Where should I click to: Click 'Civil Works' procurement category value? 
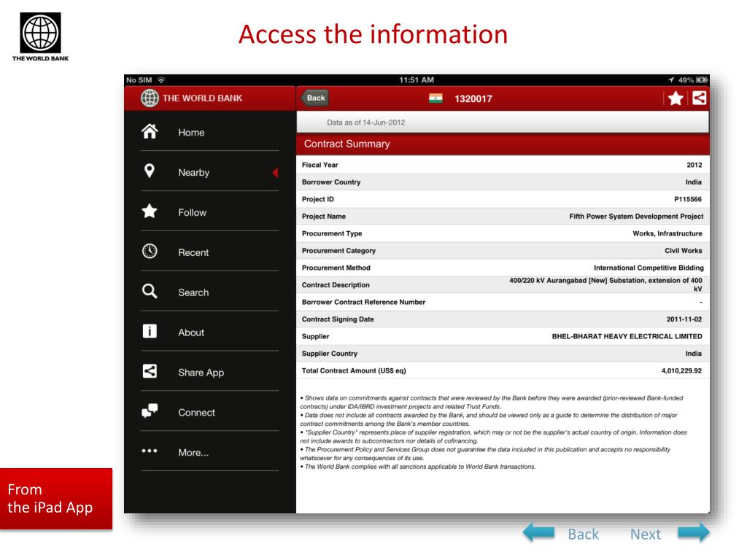[683, 251]
